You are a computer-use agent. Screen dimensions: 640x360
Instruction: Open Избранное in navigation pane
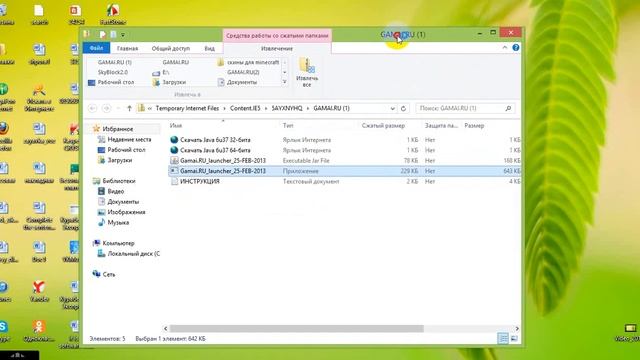[118, 129]
